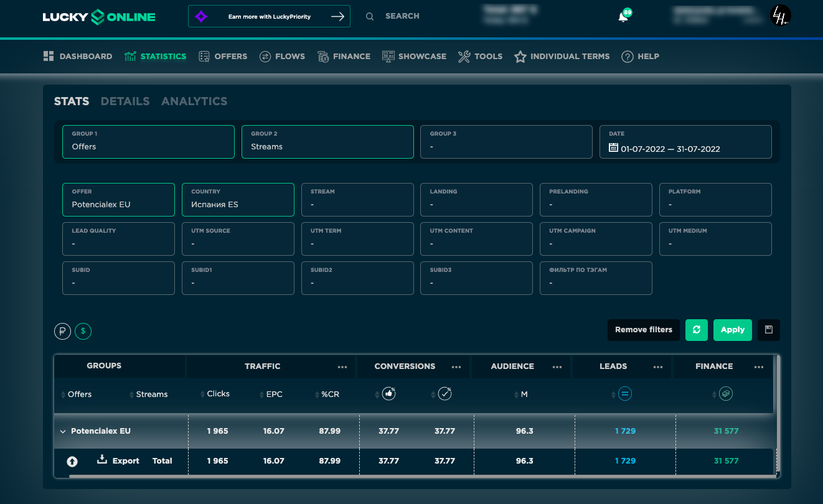Open Finance column options menu
Viewport: 823px width, 504px height.
point(759,367)
